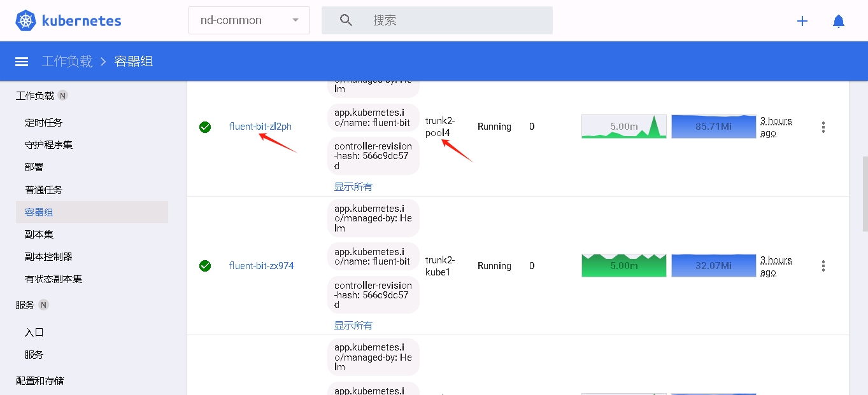Select 普通任务 in sidebar
The image size is (868, 395).
point(44,190)
